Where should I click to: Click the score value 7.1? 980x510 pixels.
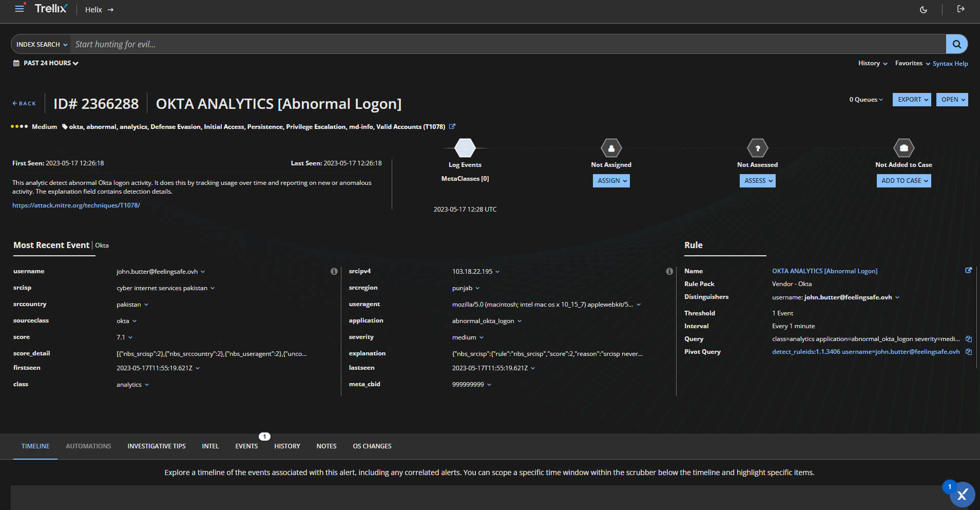pos(121,337)
